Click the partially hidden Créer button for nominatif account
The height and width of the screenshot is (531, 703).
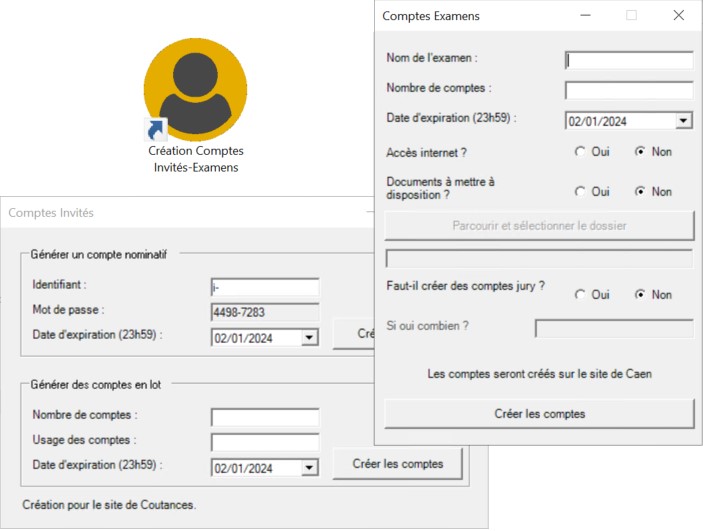pos(354,334)
